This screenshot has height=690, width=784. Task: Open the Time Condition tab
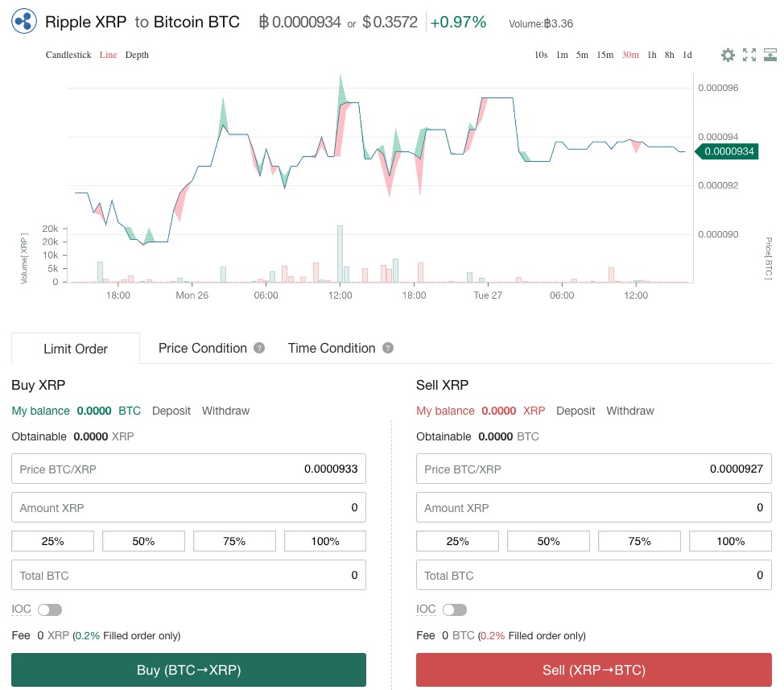coord(332,348)
